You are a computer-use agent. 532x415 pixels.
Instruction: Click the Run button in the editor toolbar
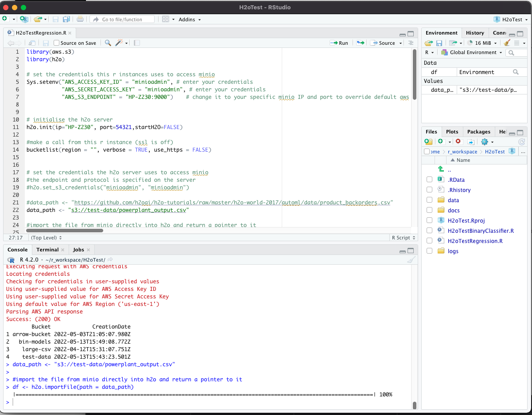pos(339,43)
